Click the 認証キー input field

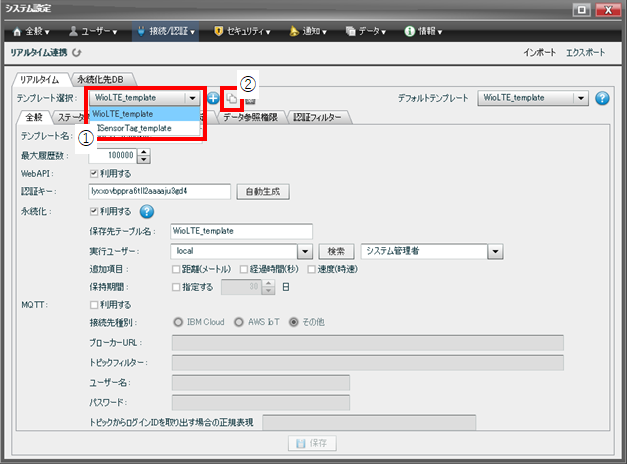click(160, 192)
